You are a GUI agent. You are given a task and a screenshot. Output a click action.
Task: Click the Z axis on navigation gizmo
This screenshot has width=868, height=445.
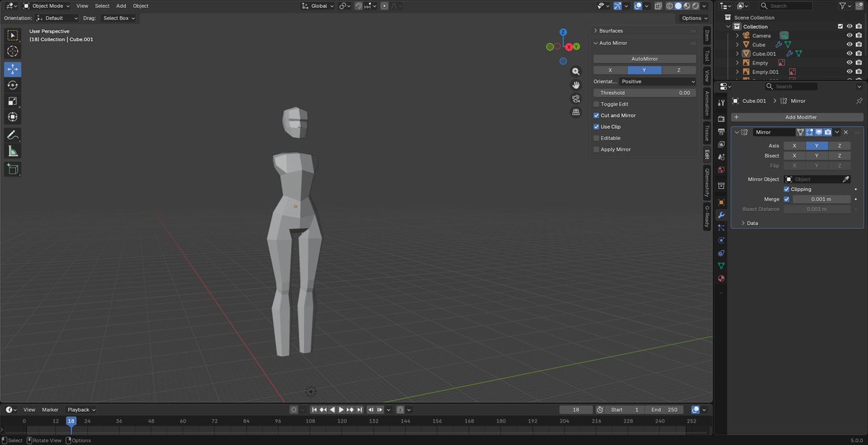pyautogui.click(x=563, y=32)
